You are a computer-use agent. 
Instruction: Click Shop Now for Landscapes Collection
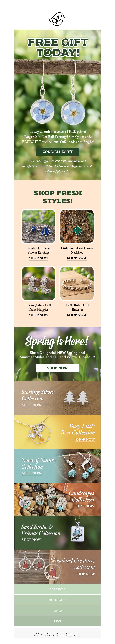coord(84,506)
